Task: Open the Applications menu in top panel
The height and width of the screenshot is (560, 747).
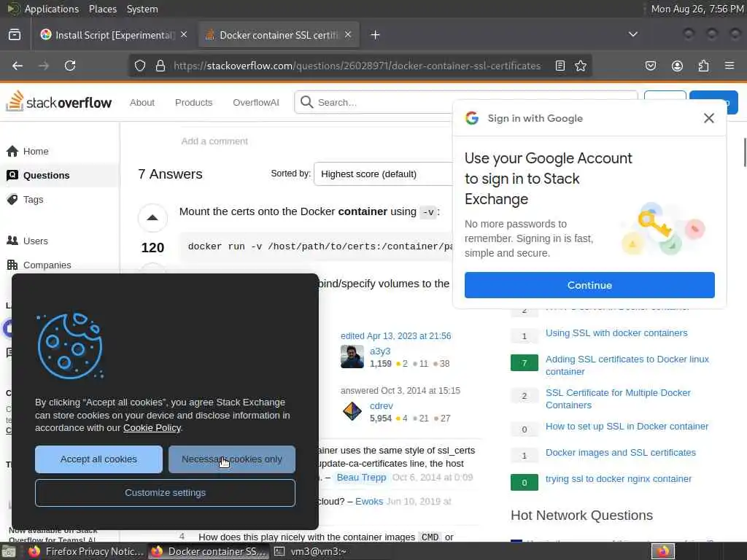Action: pos(52,9)
